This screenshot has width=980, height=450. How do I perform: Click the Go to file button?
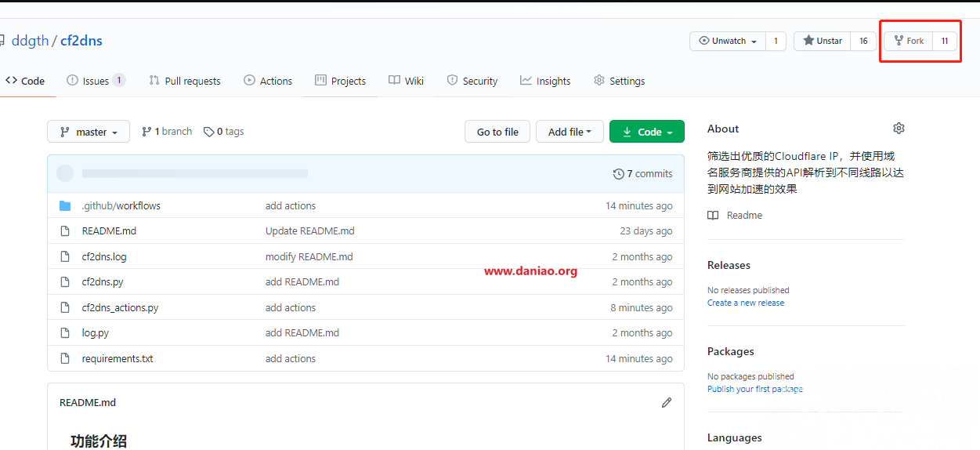click(497, 132)
